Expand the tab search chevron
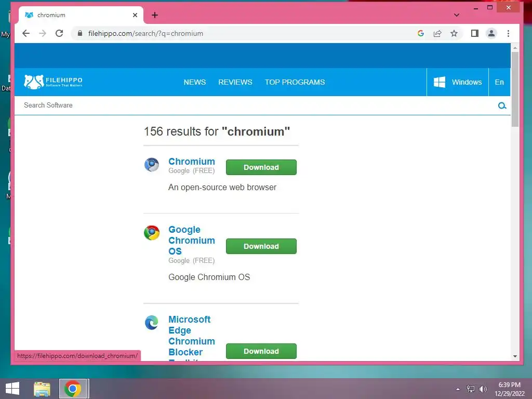This screenshot has width=532, height=399. [x=457, y=15]
